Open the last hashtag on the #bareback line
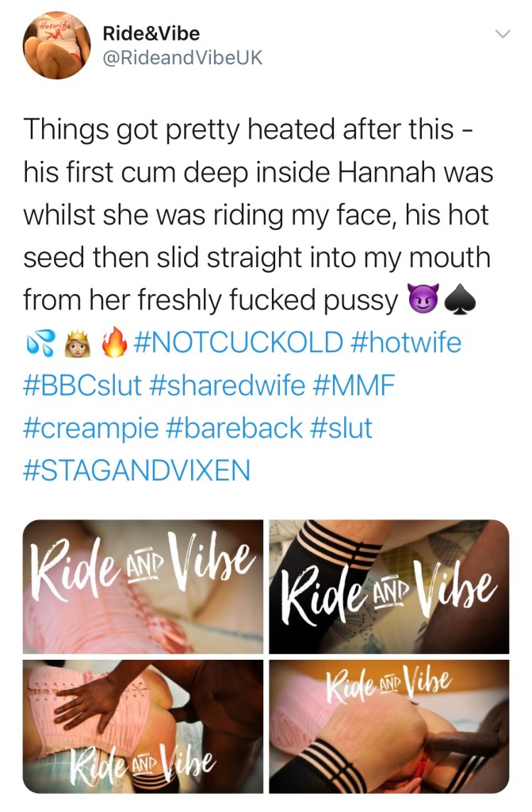Screen dimensions: 532x812 point(341,427)
